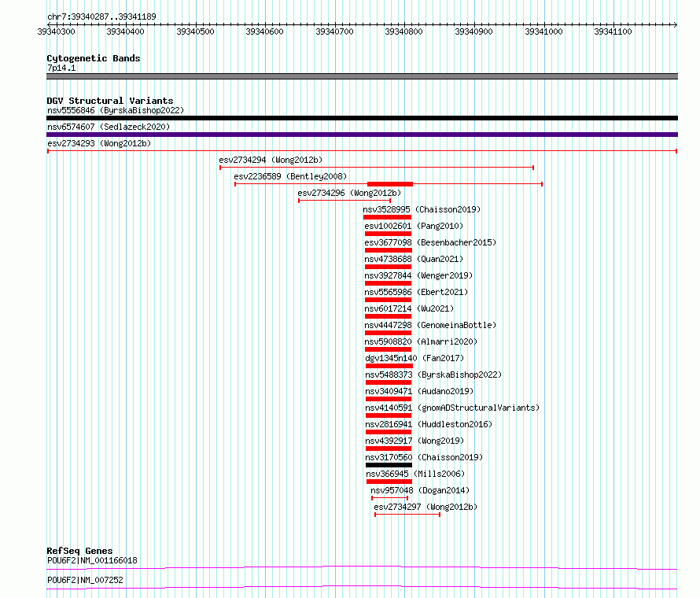Image resolution: width=700 pixels, height=598 pixels.
Task: Open nsv4140591 (gnomADStructuralVariants) variant
Action: pyautogui.click(x=452, y=408)
